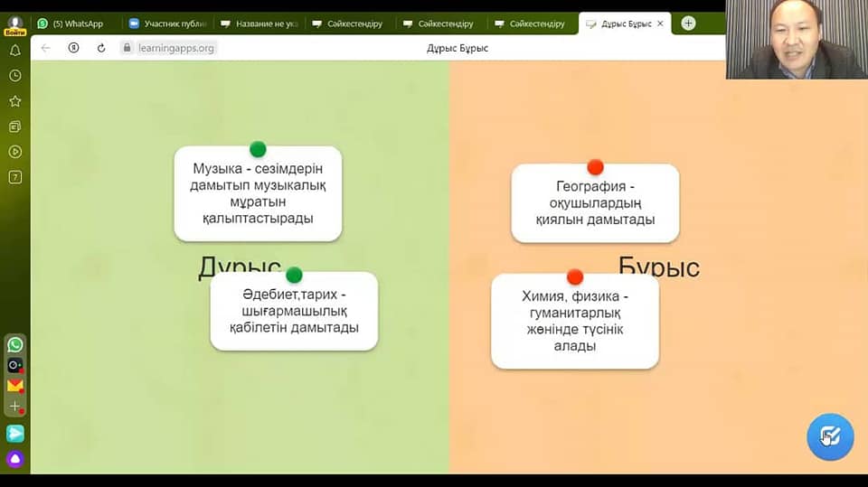Open bookmarks star in sidebar
Screen dimensions: 868x487
tap(14, 101)
